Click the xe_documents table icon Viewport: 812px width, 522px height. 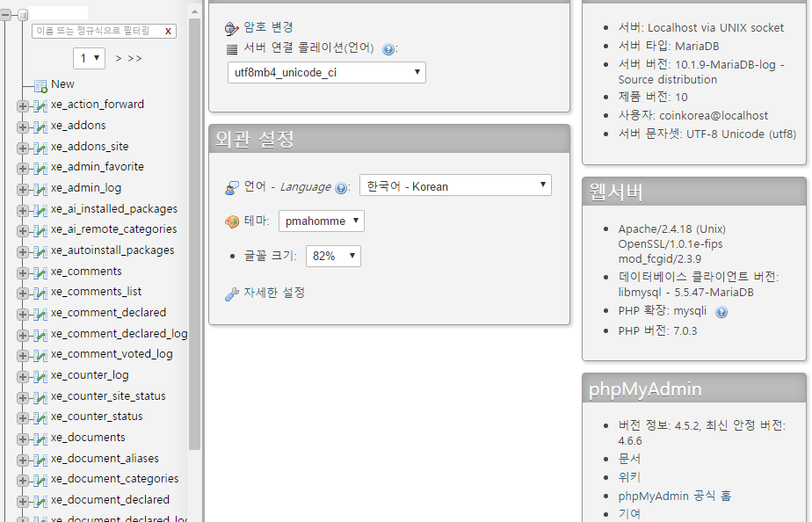(x=40, y=438)
